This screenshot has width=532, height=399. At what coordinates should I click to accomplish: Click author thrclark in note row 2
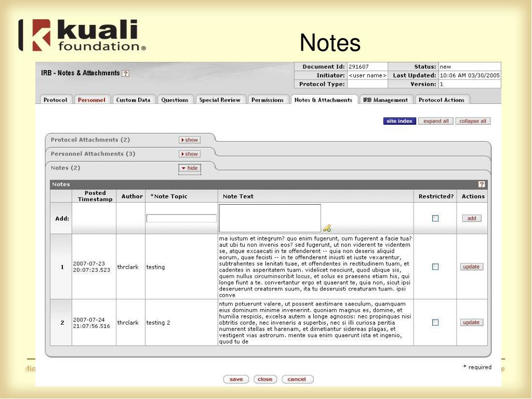tap(128, 323)
